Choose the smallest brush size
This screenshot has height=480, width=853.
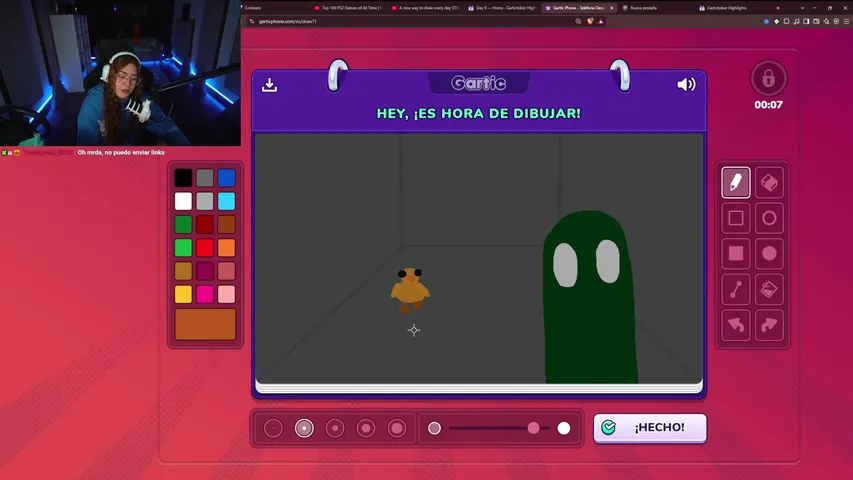[x=273, y=428]
